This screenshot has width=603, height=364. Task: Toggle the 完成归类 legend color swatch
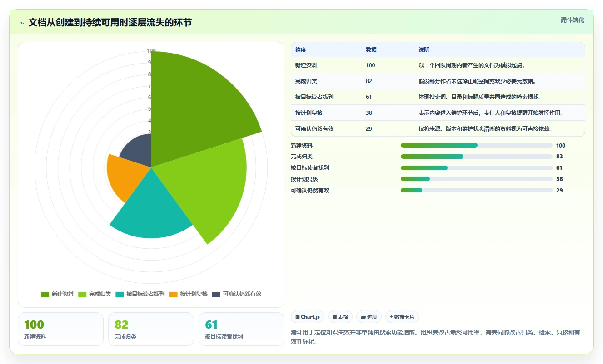point(82,294)
